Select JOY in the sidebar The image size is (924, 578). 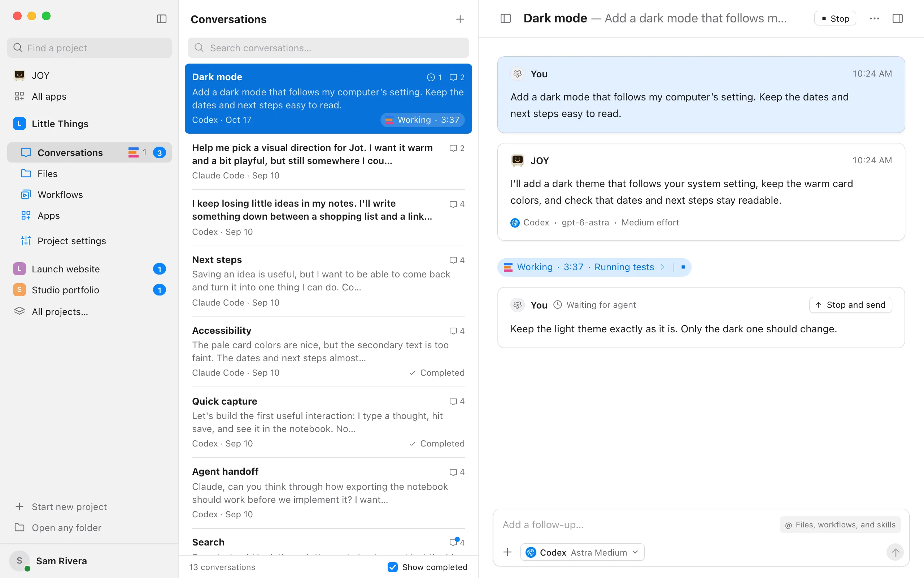pos(90,75)
